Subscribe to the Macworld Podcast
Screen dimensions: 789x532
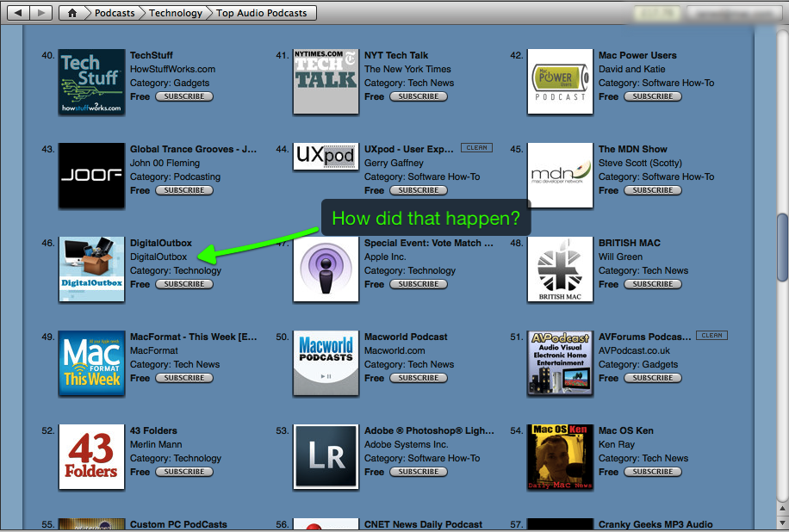419,378
